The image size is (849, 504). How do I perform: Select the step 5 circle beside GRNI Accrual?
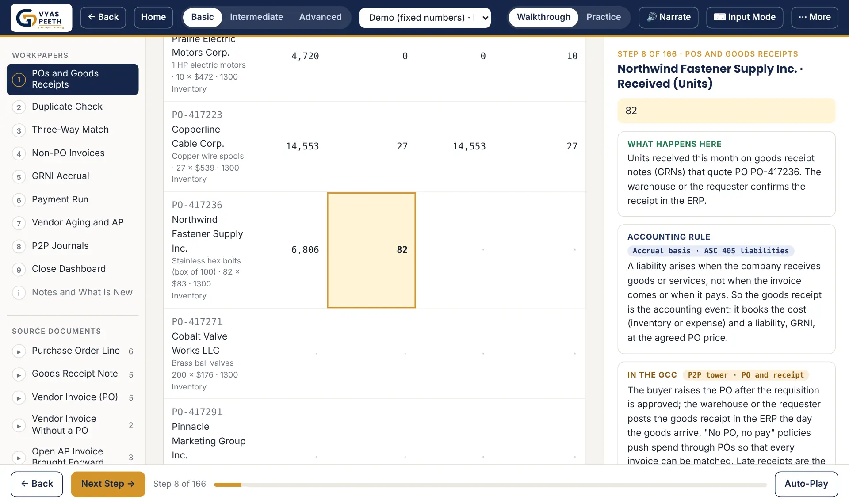[x=19, y=177]
